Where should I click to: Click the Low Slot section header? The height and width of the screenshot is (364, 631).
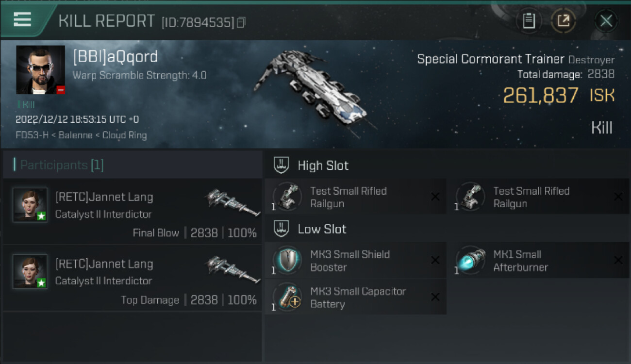[322, 229]
